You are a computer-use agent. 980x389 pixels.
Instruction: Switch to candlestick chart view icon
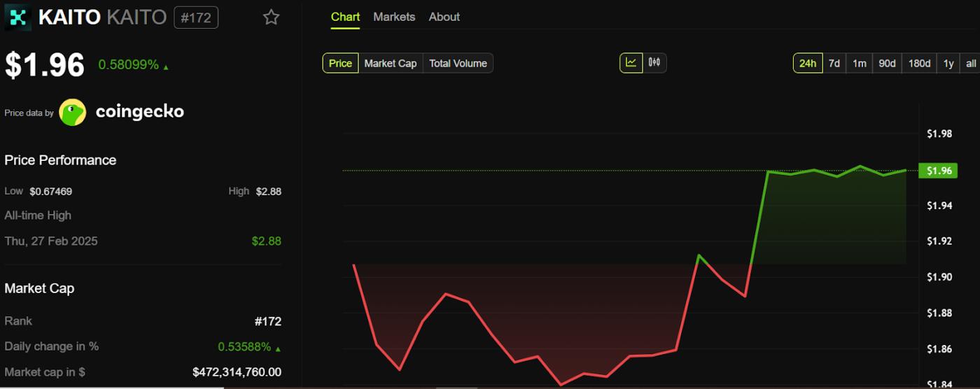tap(654, 63)
